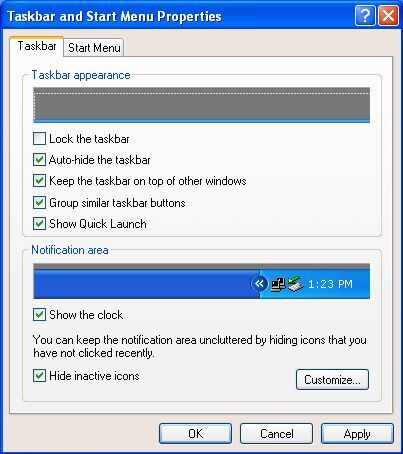Click the network computers tray icon
Image resolution: width=403 pixels, height=454 pixels.
pyautogui.click(x=278, y=284)
